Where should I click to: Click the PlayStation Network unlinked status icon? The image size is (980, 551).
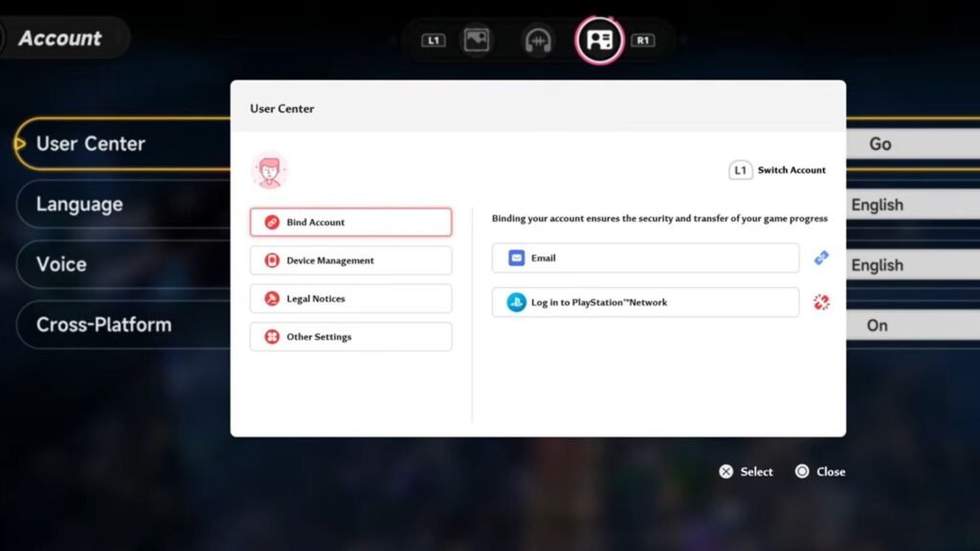[x=820, y=302]
